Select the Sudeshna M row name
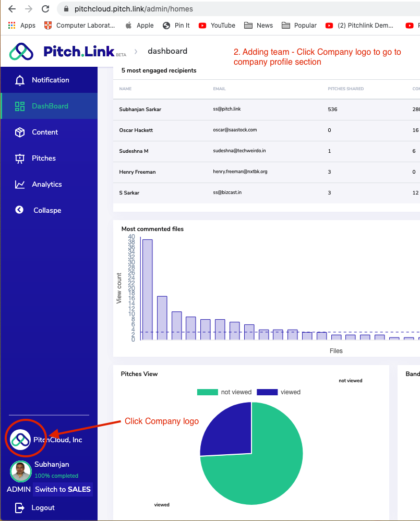The image size is (420, 521). pos(134,151)
